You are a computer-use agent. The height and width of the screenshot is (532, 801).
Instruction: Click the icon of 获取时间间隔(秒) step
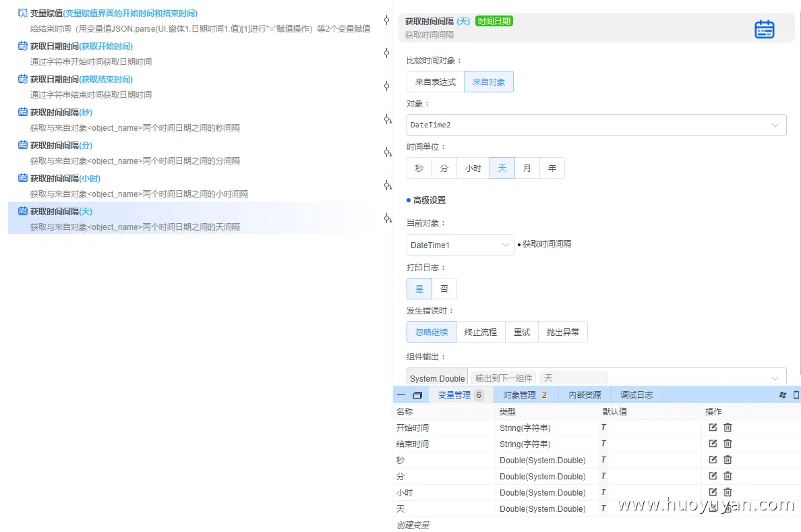(23, 112)
